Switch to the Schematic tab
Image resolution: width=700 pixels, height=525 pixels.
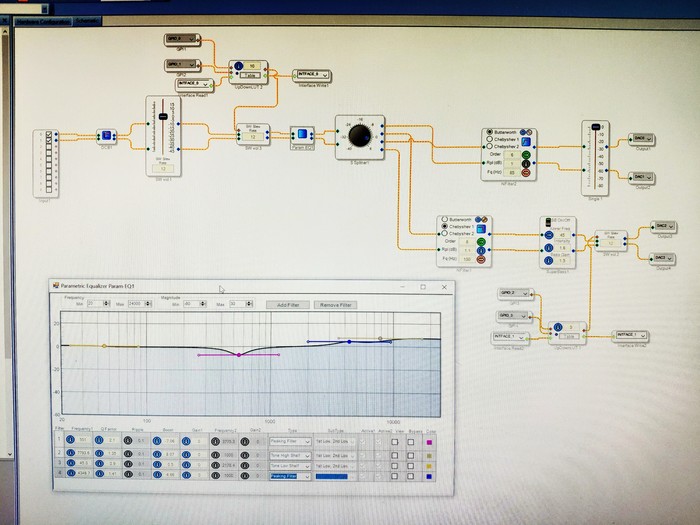coord(87,19)
